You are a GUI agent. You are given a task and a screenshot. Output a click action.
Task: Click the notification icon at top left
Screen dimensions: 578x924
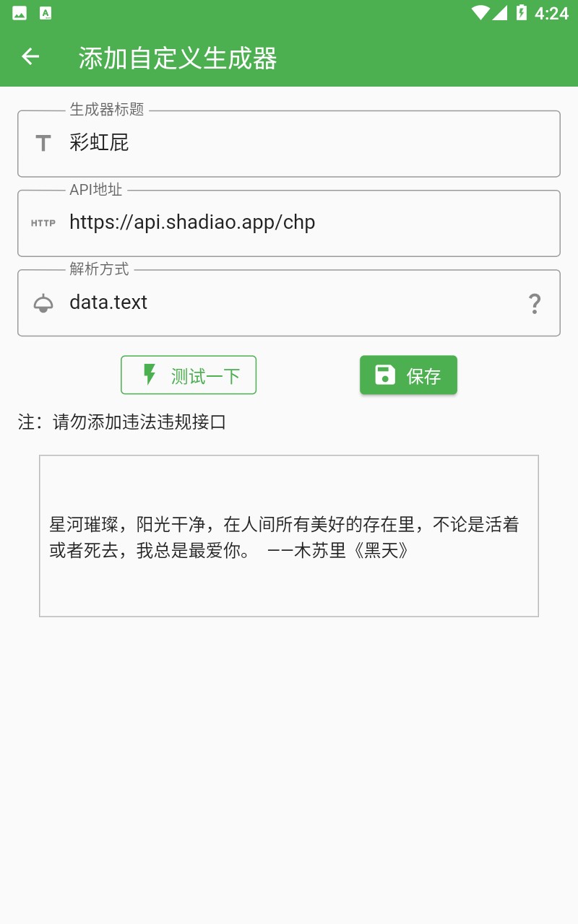click(x=20, y=12)
